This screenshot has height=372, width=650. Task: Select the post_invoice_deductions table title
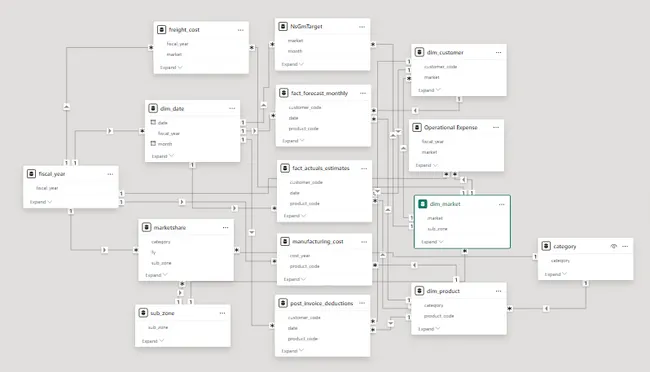[x=322, y=303]
